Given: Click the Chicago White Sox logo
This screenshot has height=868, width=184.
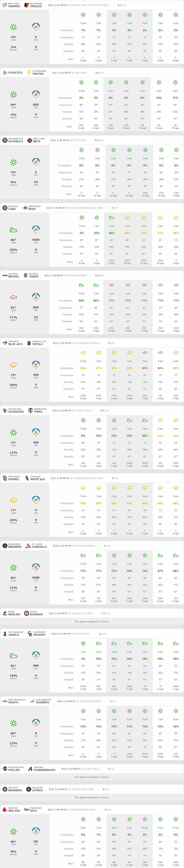Looking at the screenshot, I should point(27,478).
